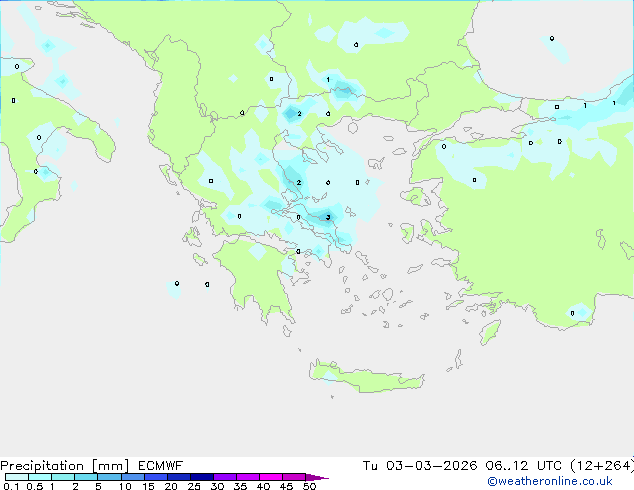Viewport: 634px width, 490px height.
Task: Select the 30–35 mm violet legend swatch
Action: (x=225, y=477)
